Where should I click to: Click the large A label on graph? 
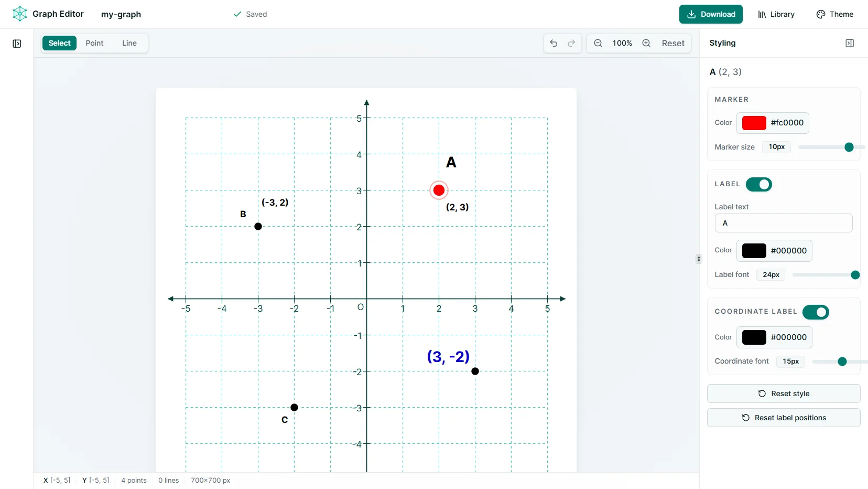[x=451, y=162]
